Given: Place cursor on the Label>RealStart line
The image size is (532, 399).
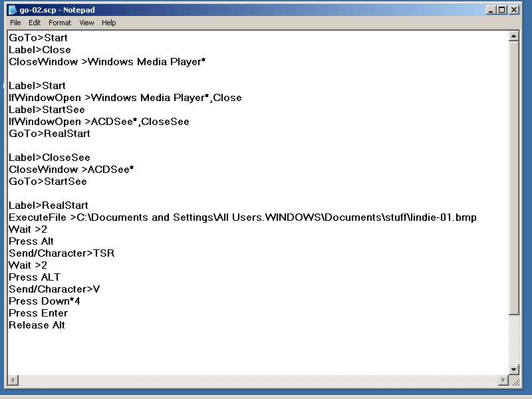Looking at the screenshot, I should click(x=49, y=205).
